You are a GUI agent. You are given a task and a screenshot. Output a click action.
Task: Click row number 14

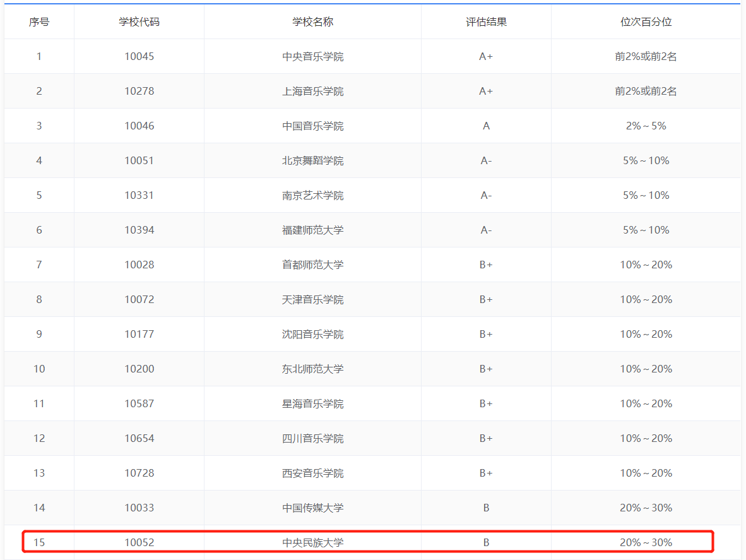39,507
